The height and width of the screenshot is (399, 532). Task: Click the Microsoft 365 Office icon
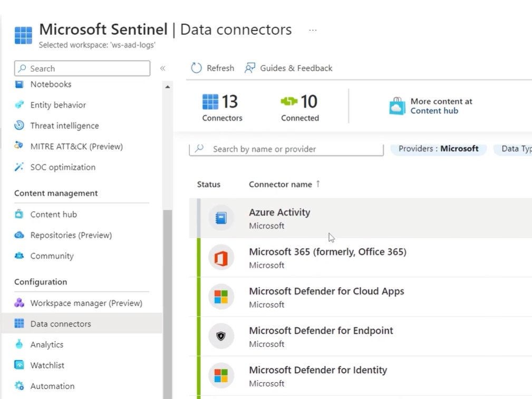(221, 257)
